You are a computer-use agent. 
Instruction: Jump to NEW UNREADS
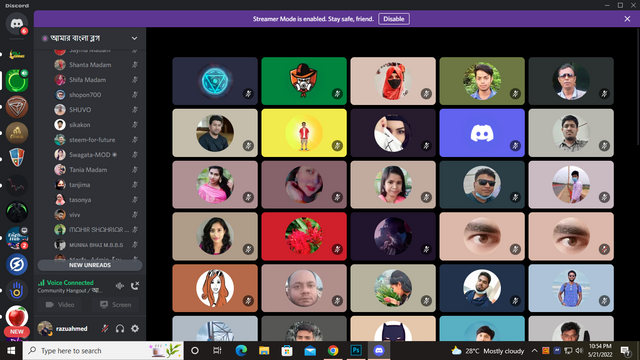click(90, 265)
